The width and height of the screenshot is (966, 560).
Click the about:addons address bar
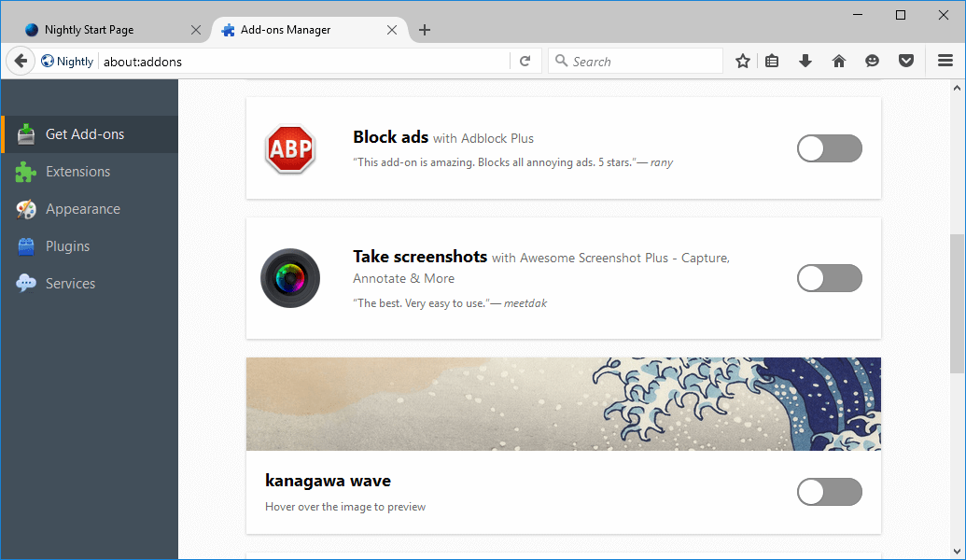(x=305, y=61)
